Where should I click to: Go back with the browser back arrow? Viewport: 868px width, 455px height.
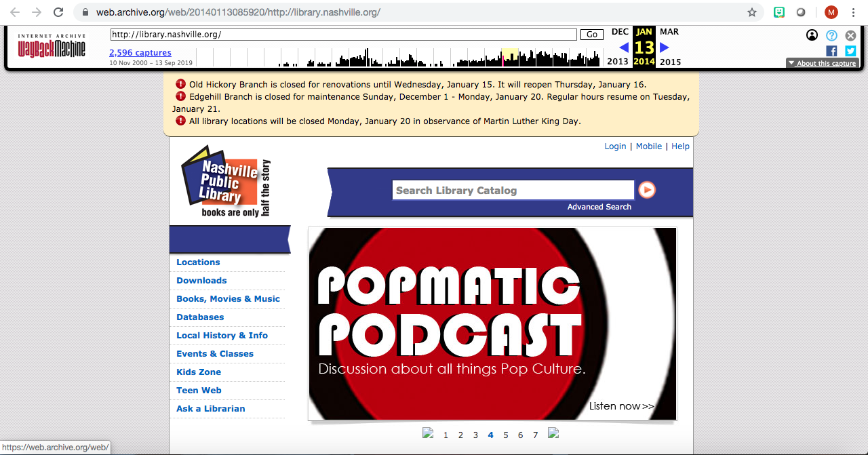(15, 12)
